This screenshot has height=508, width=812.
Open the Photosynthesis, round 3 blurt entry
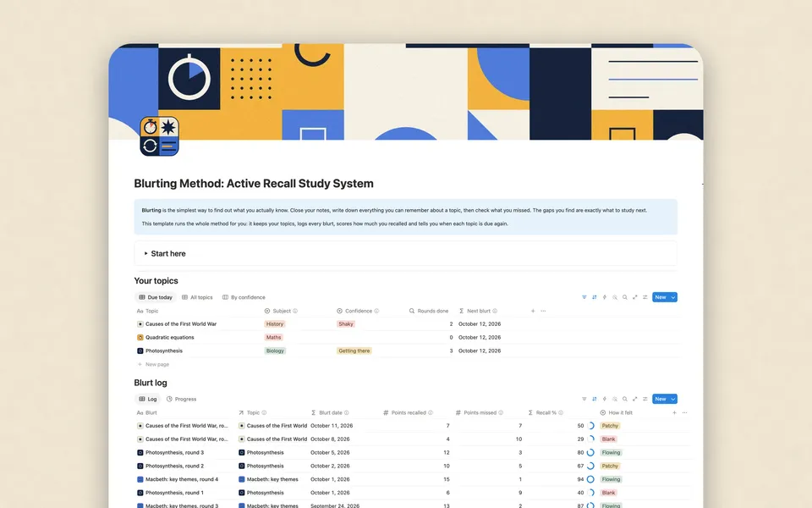pyautogui.click(x=174, y=452)
